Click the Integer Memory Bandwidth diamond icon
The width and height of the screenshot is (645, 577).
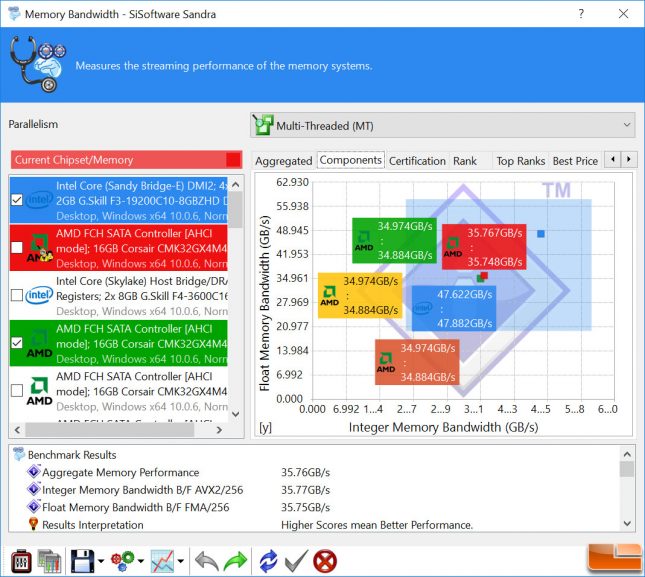pos(34,489)
